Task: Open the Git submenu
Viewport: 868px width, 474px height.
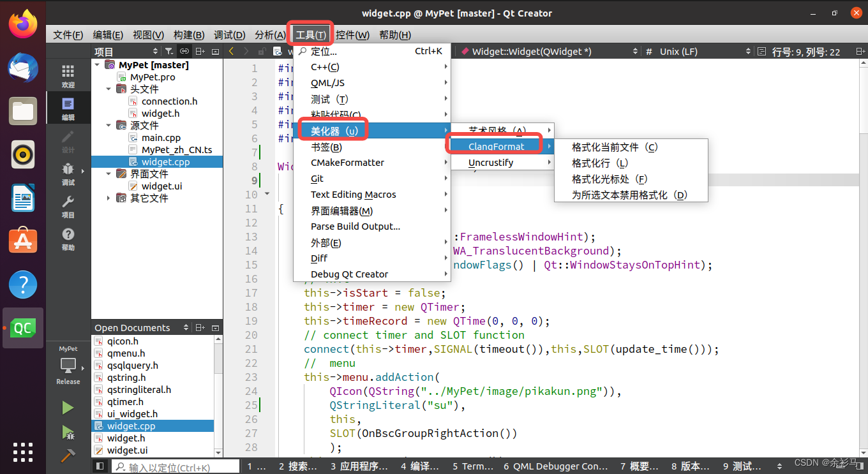Action: 372,179
